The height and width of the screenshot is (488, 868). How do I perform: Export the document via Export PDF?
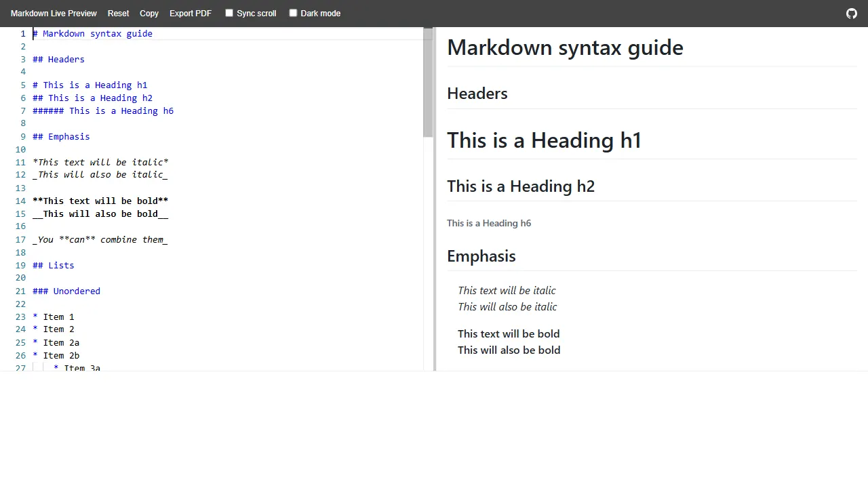coord(191,14)
